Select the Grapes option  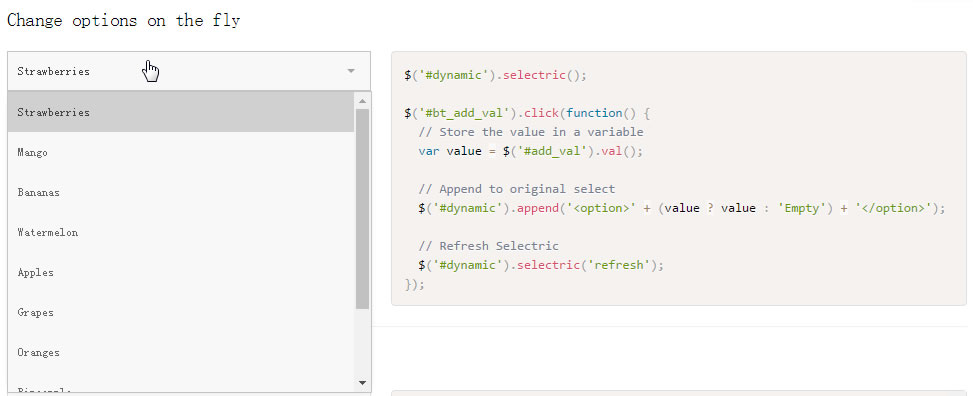(x=181, y=312)
